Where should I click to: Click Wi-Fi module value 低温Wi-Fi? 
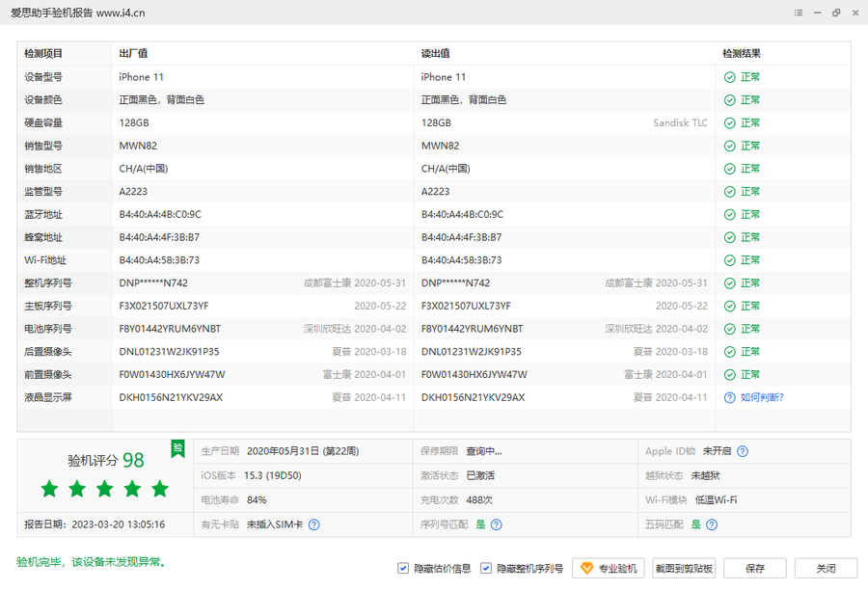(716, 500)
